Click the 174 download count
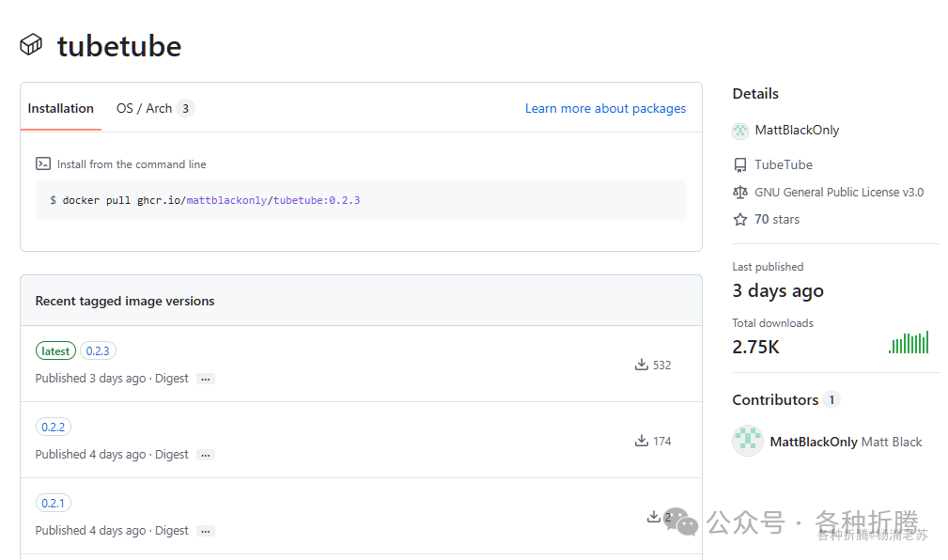The width and height of the screenshot is (948, 560). [x=662, y=442]
